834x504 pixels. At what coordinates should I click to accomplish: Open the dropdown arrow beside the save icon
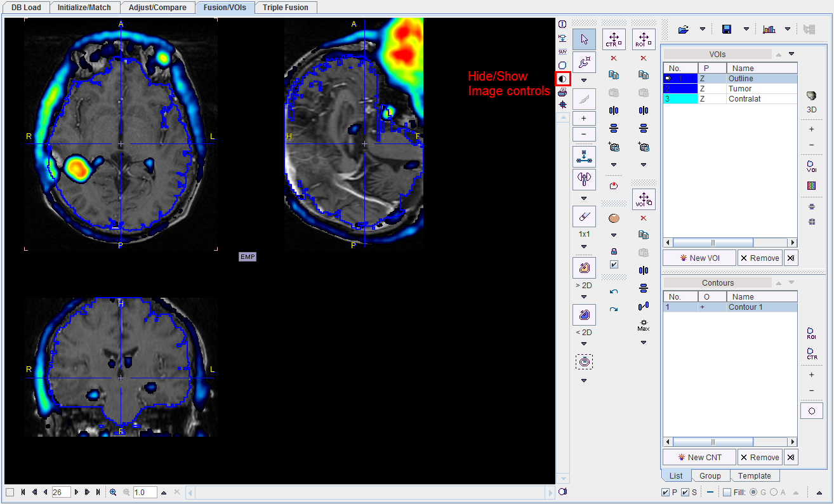click(746, 29)
